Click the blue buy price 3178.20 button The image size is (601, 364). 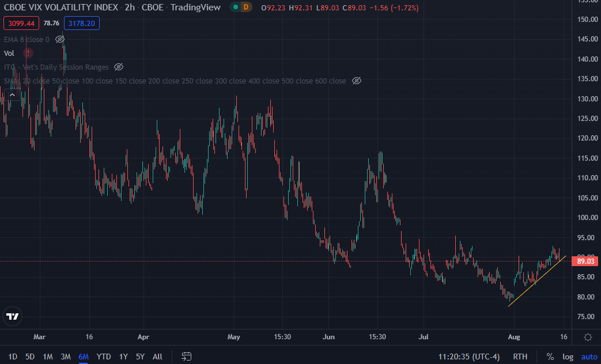82,24
